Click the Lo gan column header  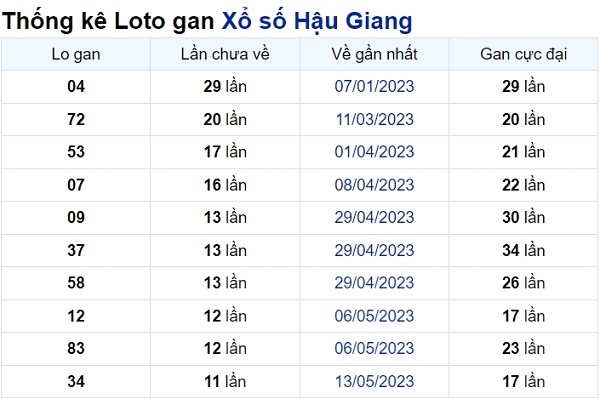76,54
